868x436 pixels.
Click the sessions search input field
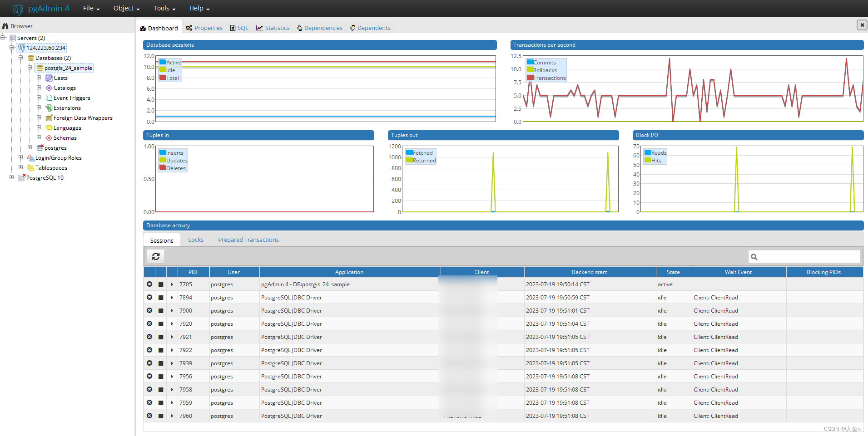point(804,257)
